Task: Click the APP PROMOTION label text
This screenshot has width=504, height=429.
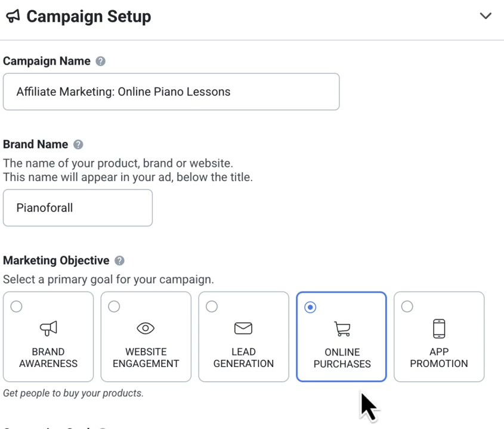Action: (x=439, y=357)
